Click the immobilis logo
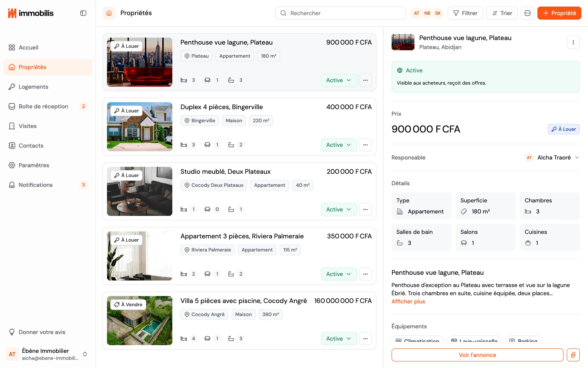 click(x=31, y=13)
